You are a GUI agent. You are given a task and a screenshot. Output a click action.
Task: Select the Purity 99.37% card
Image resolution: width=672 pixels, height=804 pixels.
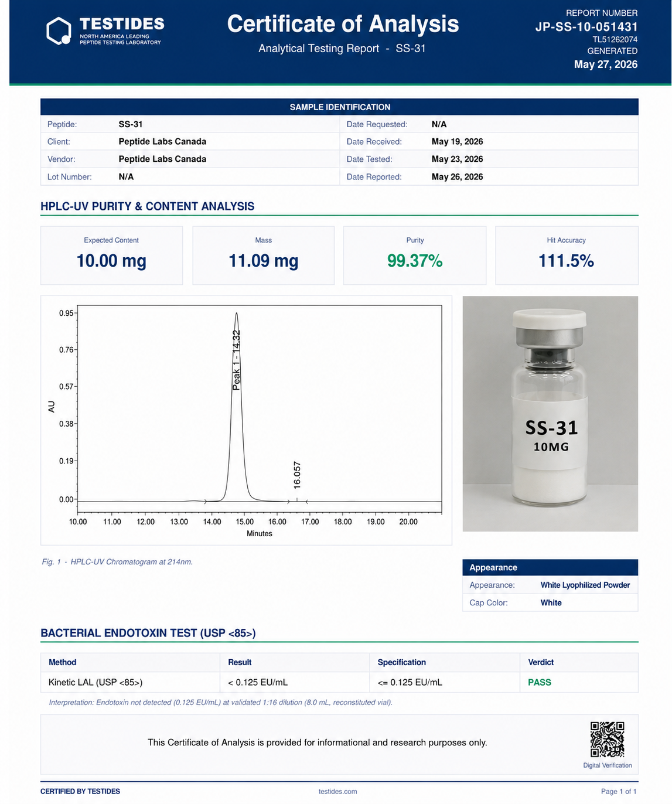pos(415,255)
